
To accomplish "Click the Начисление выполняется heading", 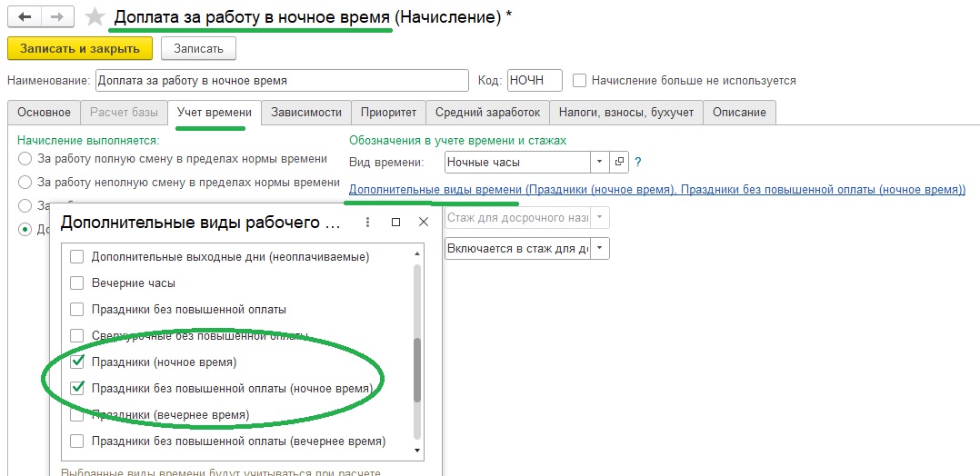I will pos(88,141).
